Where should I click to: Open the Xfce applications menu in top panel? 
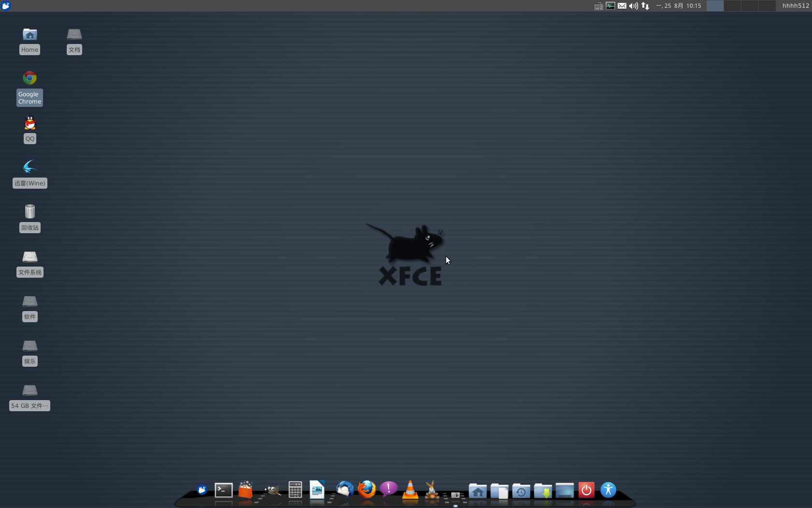[x=6, y=6]
